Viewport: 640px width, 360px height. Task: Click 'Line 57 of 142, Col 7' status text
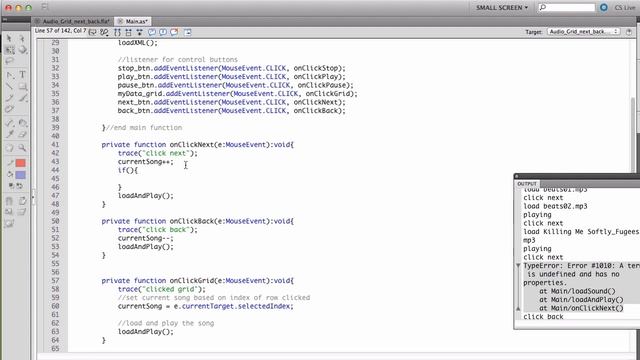coord(60,31)
